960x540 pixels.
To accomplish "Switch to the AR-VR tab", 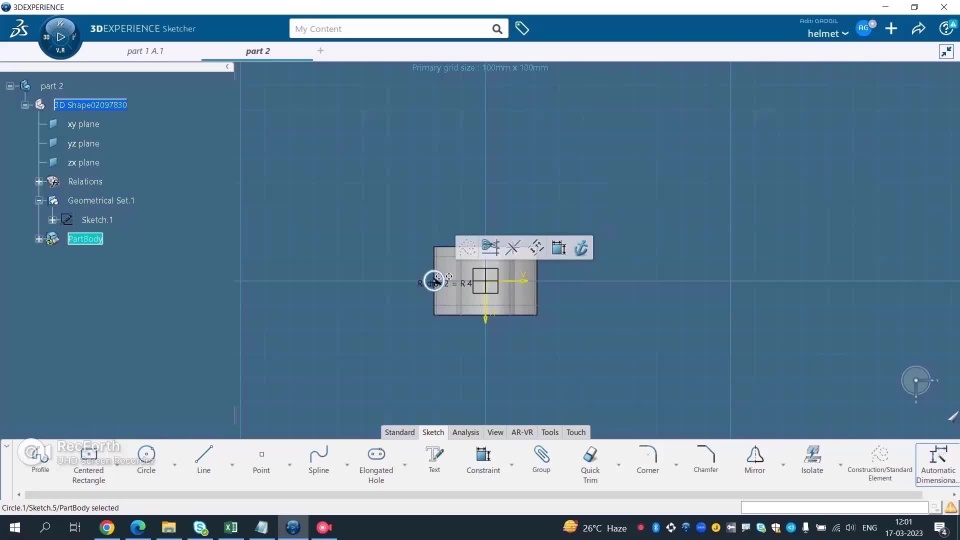I will click(x=522, y=432).
